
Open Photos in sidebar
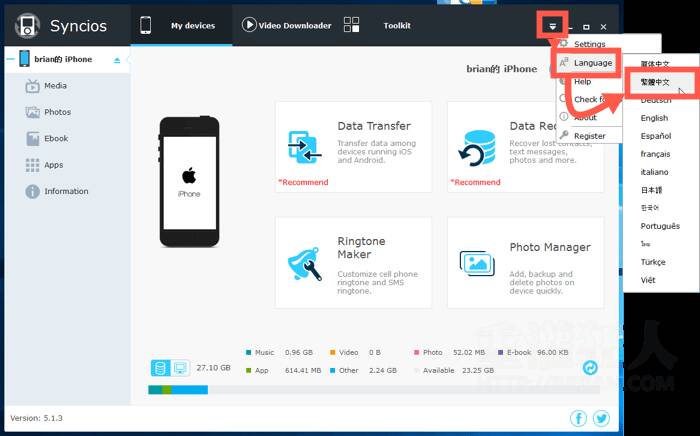(58, 112)
